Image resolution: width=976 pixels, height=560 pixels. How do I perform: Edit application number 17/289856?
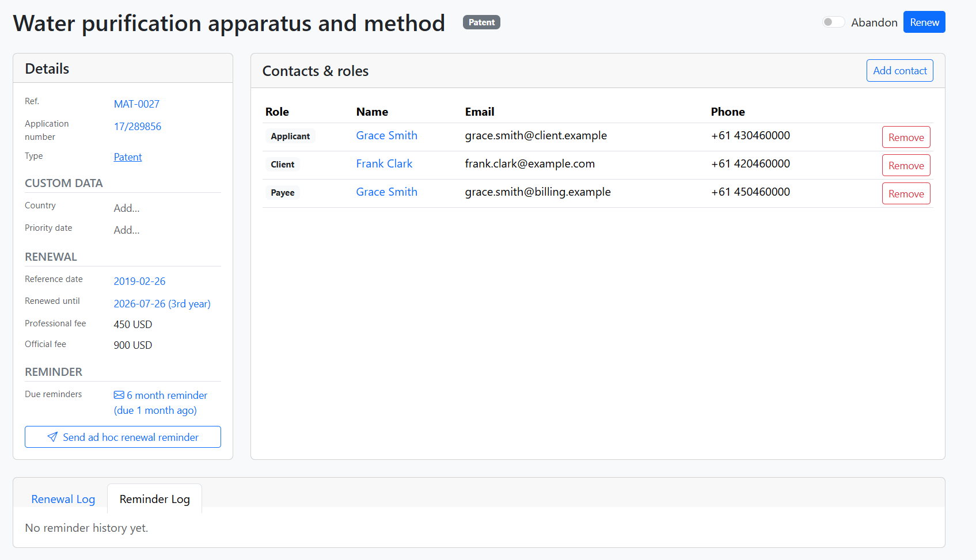pyautogui.click(x=137, y=127)
